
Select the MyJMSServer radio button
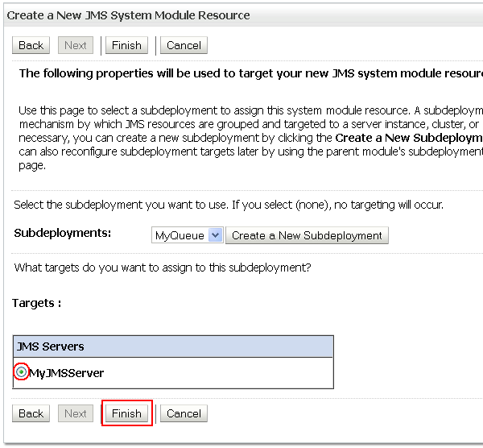(21, 372)
